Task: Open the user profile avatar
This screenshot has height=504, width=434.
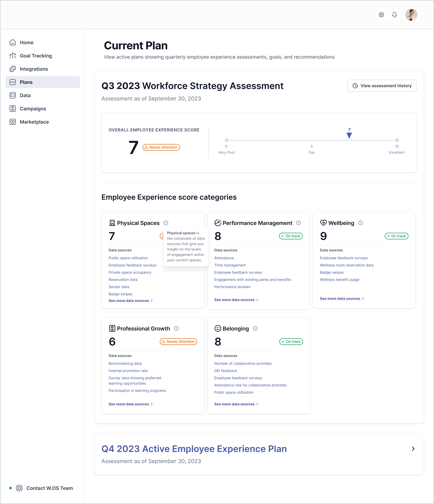Action: (411, 15)
